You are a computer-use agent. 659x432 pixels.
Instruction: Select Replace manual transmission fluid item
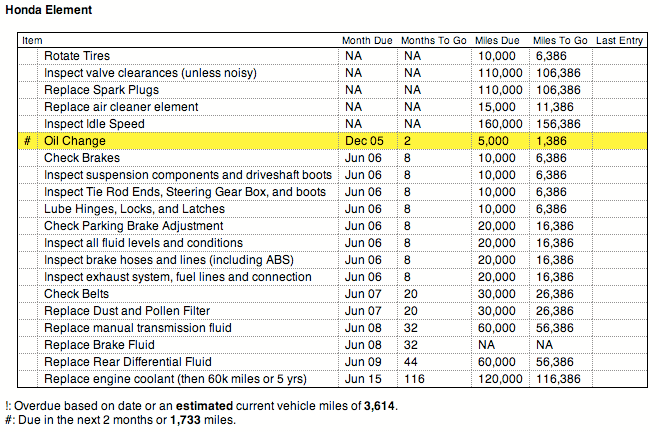[138, 328]
